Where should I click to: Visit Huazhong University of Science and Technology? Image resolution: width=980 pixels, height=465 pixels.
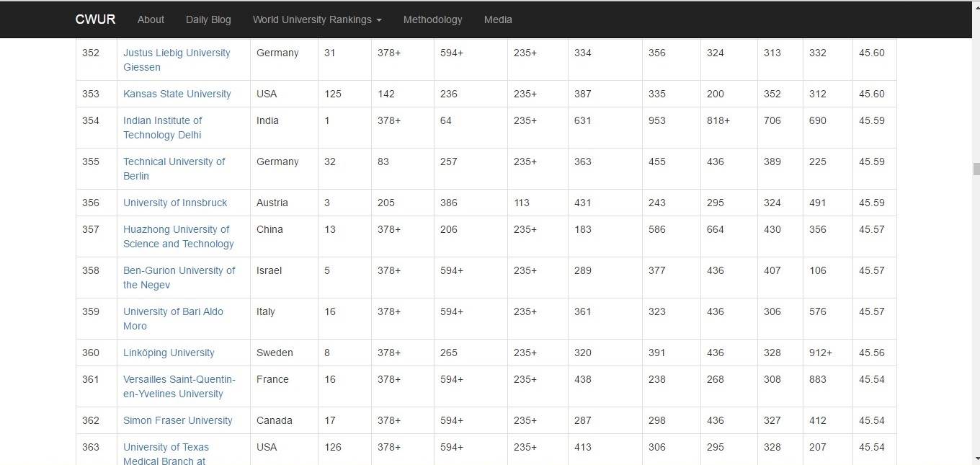tap(177, 230)
